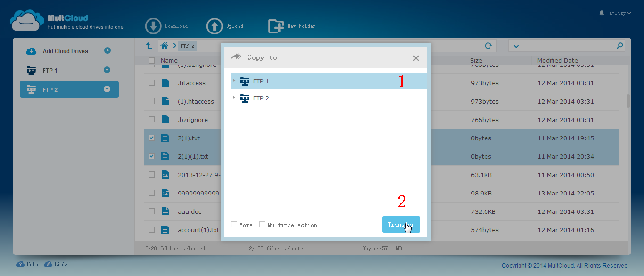
Task: Click the account(1).txt file name
Action: pyautogui.click(x=198, y=230)
